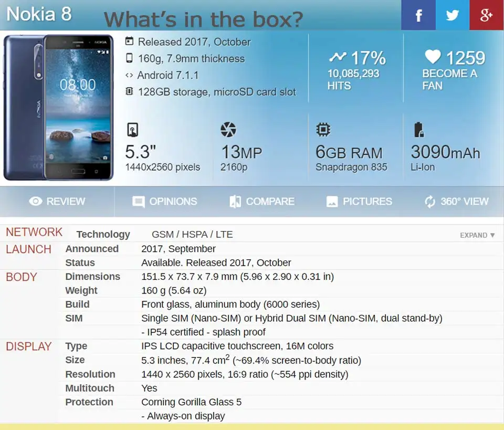Click the 3090mAh Li-Ion battery text
Screen dimensions: 504x430
[445, 159]
